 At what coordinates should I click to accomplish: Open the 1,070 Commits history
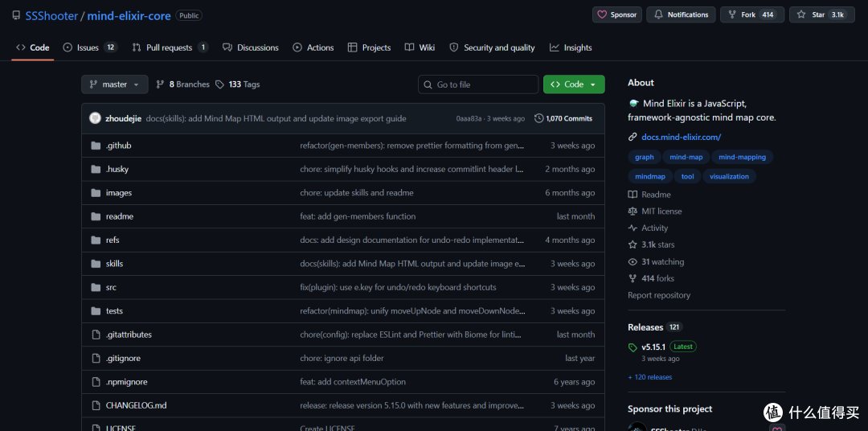click(x=563, y=118)
